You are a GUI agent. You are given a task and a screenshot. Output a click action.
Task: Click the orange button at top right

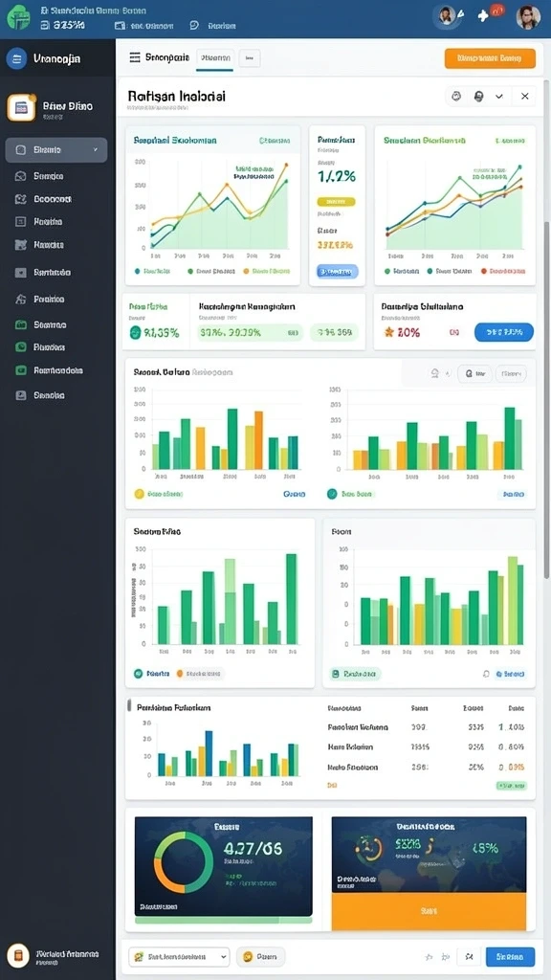coord(490,58)
